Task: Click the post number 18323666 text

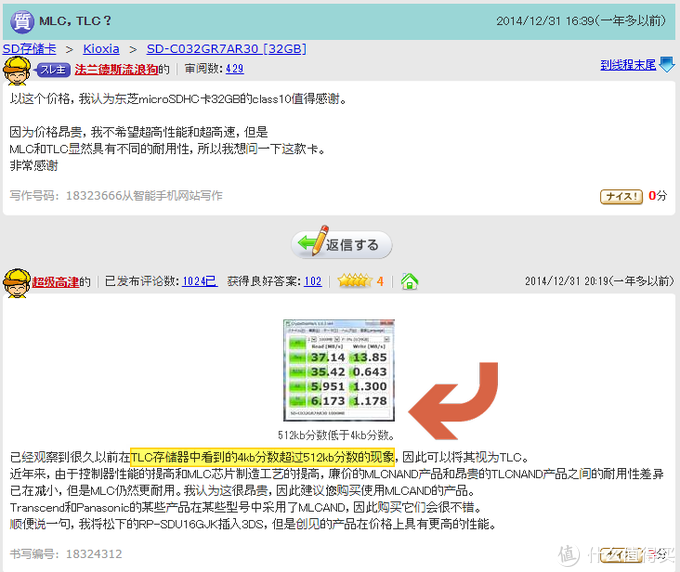Action: (x=93, y=196)
